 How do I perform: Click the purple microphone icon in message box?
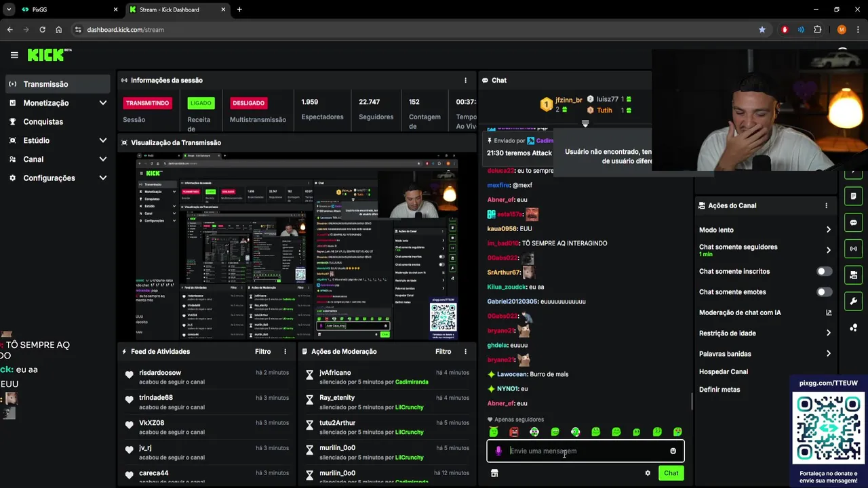point(498,451)
